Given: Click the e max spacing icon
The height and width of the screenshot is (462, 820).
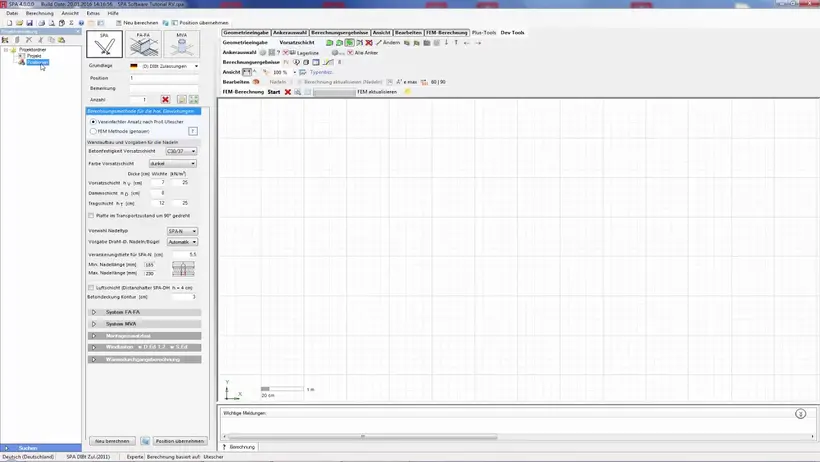Looking at the screenshot, I should pos(406,82).
